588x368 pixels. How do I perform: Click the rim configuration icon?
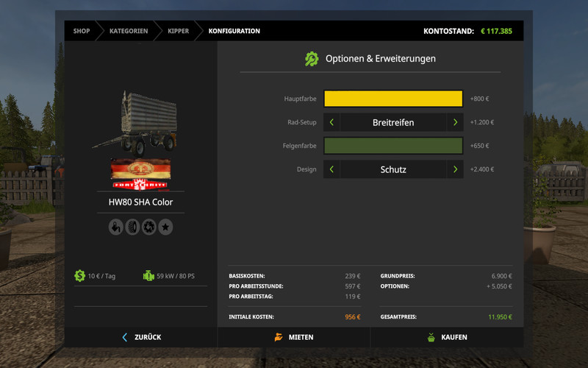pyautogui.click(x=149, y=227)
